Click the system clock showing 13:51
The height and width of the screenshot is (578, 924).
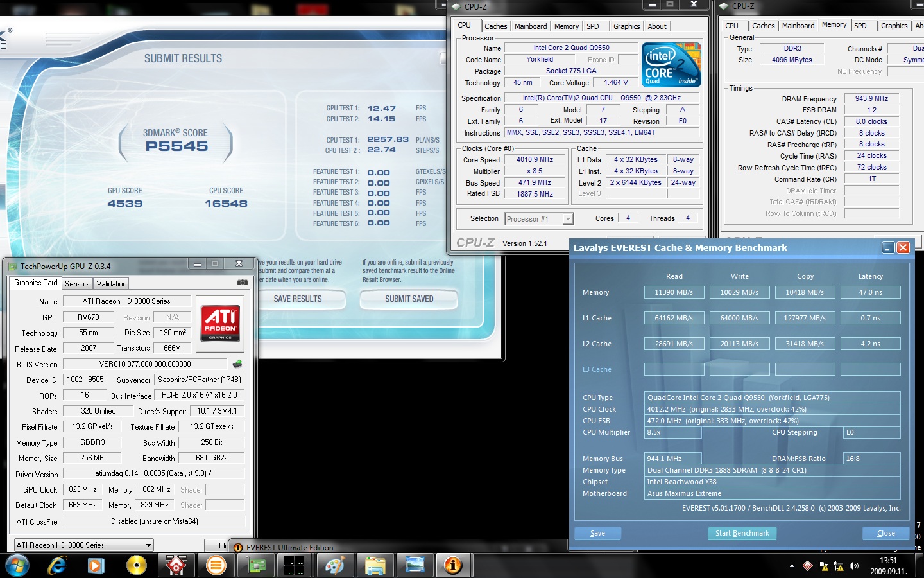click(889, 566)
